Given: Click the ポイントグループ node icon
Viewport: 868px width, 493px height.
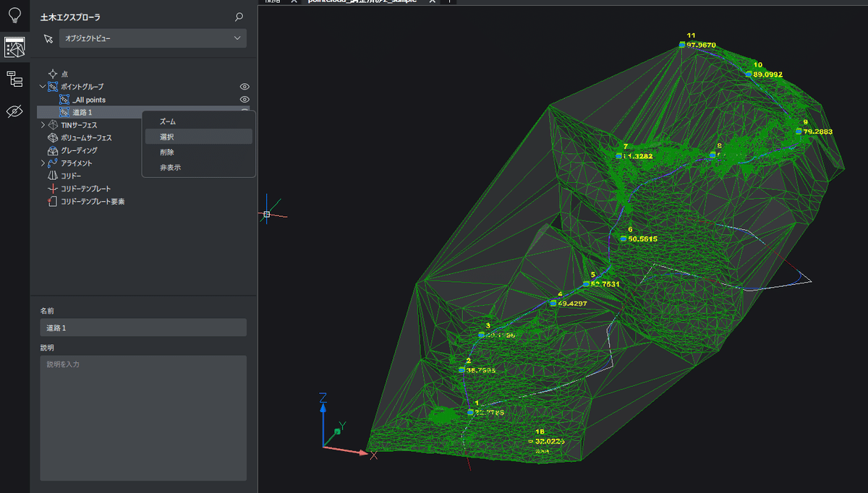Looking at the screenshot, I should point(52,87).
